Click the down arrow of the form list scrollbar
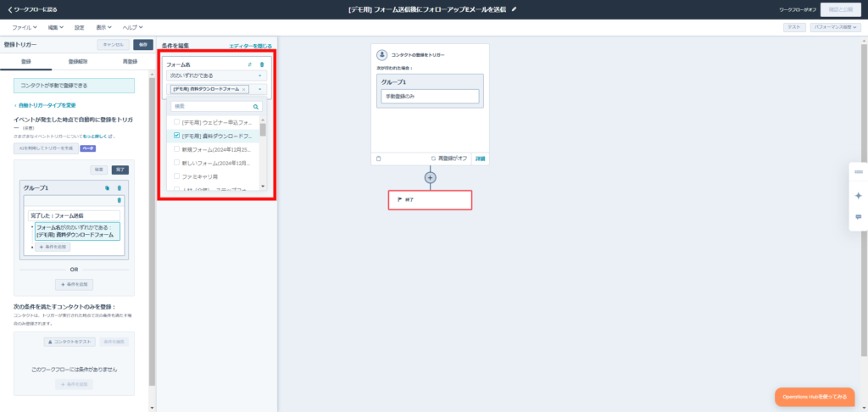Screen dimensions: 868x412 (263, 186)
